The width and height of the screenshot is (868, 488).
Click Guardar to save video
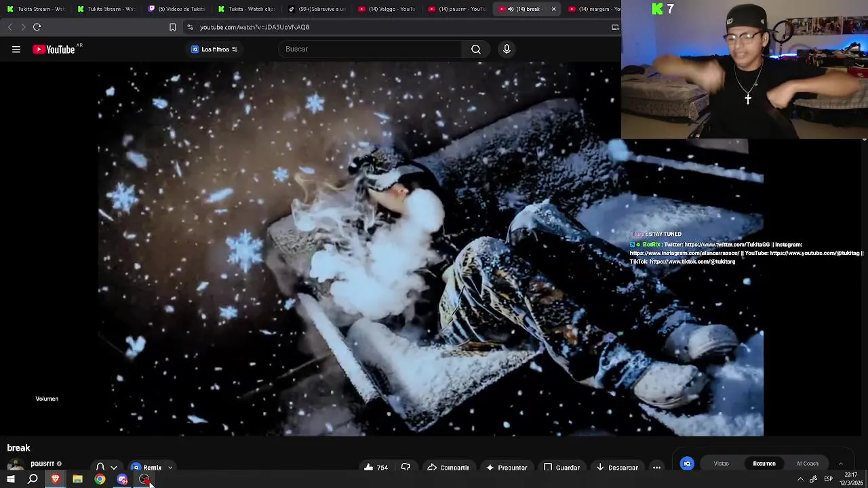[x=561, y=467]
